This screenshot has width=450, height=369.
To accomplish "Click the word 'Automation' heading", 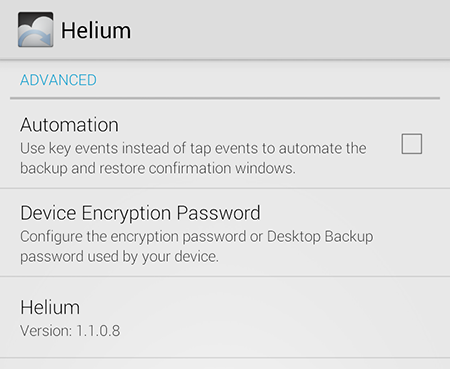I will 69,125.
